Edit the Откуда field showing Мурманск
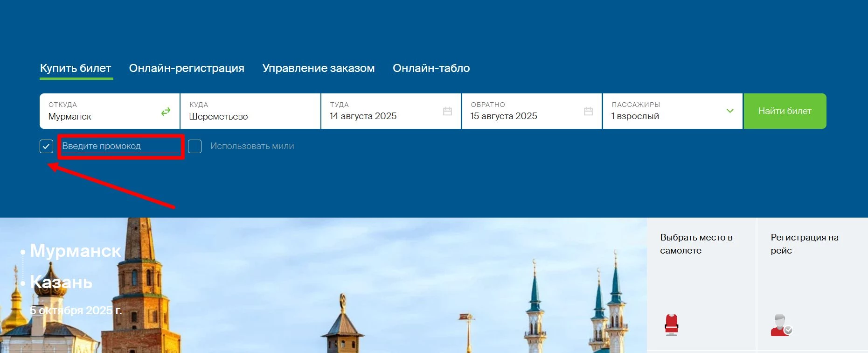868x353 pixels. [x=110, y=111]
